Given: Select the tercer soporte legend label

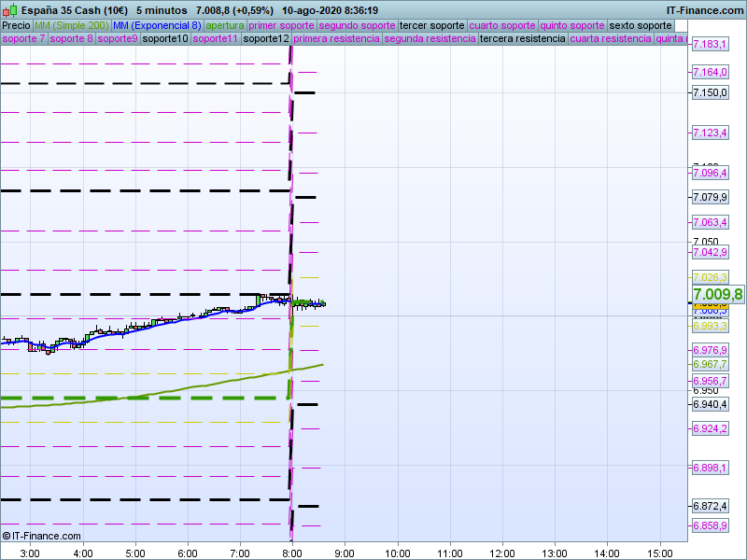Looking at the screenshot, I should click(x=432, y=25).
